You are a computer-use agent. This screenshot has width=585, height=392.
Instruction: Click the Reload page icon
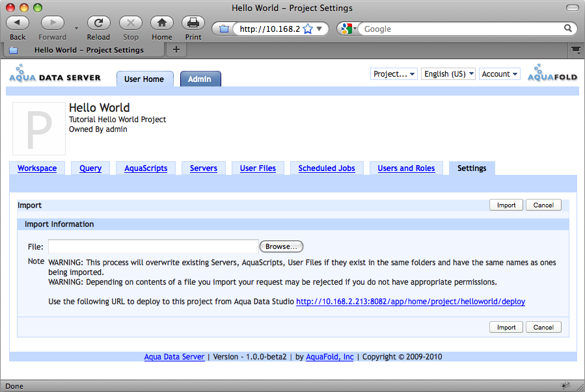click(x=98, y=23)
